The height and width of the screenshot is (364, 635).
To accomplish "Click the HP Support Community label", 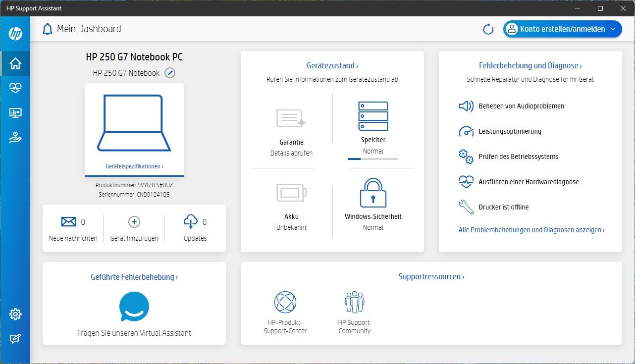I will click(x=354, y=326).
